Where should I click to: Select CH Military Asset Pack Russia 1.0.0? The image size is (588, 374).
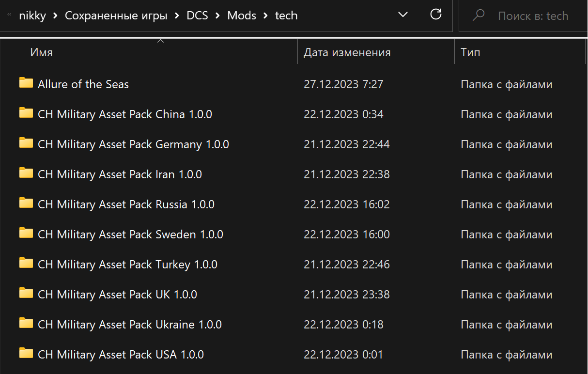(126, 204)
